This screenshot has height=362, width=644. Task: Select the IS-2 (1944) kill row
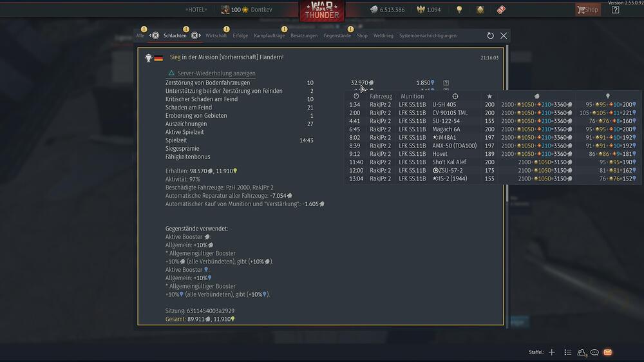(492, 178)
